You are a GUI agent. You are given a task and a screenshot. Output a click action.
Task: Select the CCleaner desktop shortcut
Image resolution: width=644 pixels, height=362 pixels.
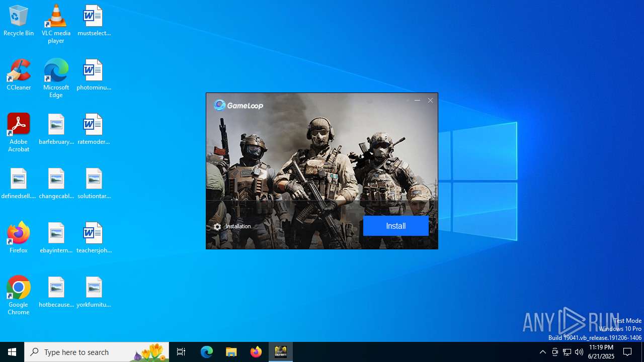coord(19,75)
